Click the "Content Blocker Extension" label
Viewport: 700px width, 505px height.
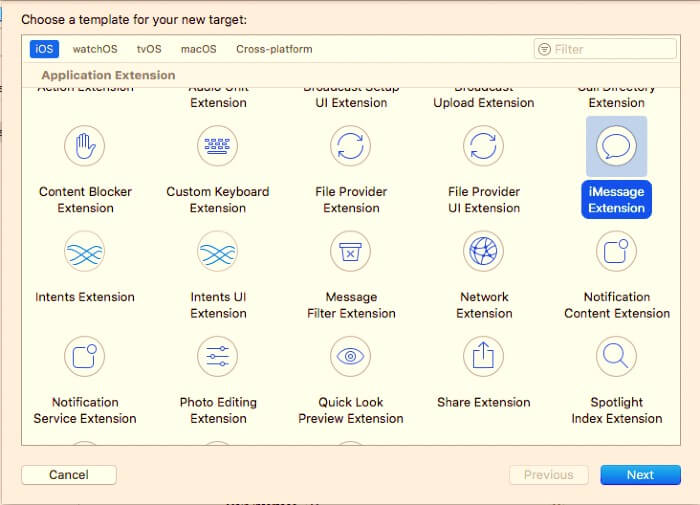click(85, 200)
